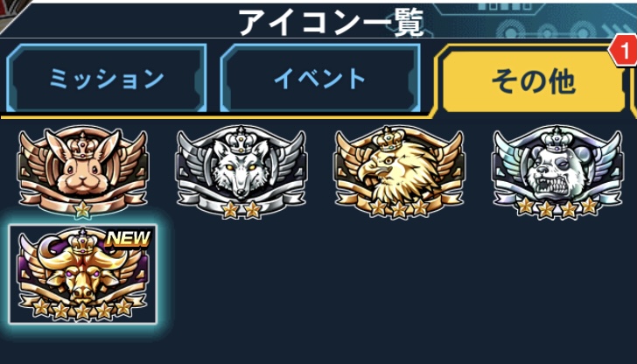The height and width of the screenshot is (364, 637).
Task: Click the four stars beneath the panda
Action: tap(557, 207)
